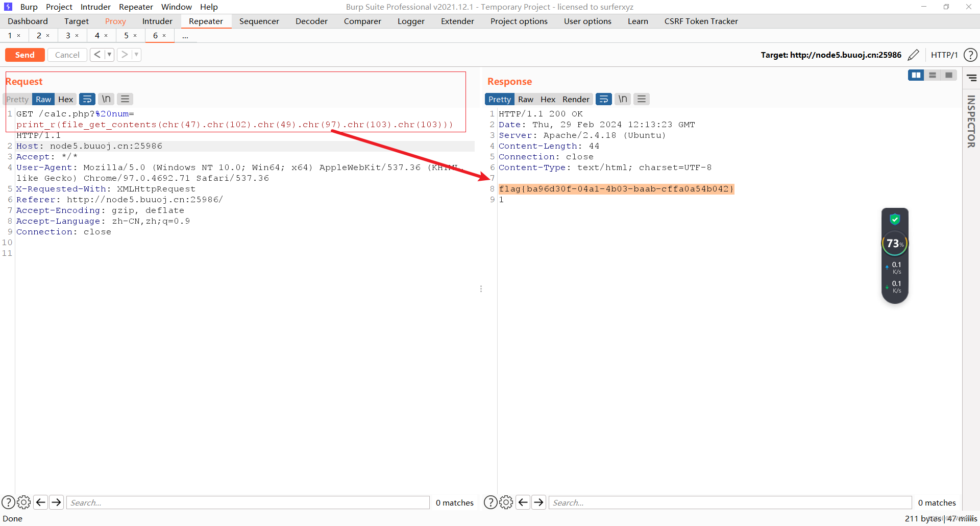Select top-bottom split layout icon
Viewport: 980px width, 526px height.
point(933,75)
